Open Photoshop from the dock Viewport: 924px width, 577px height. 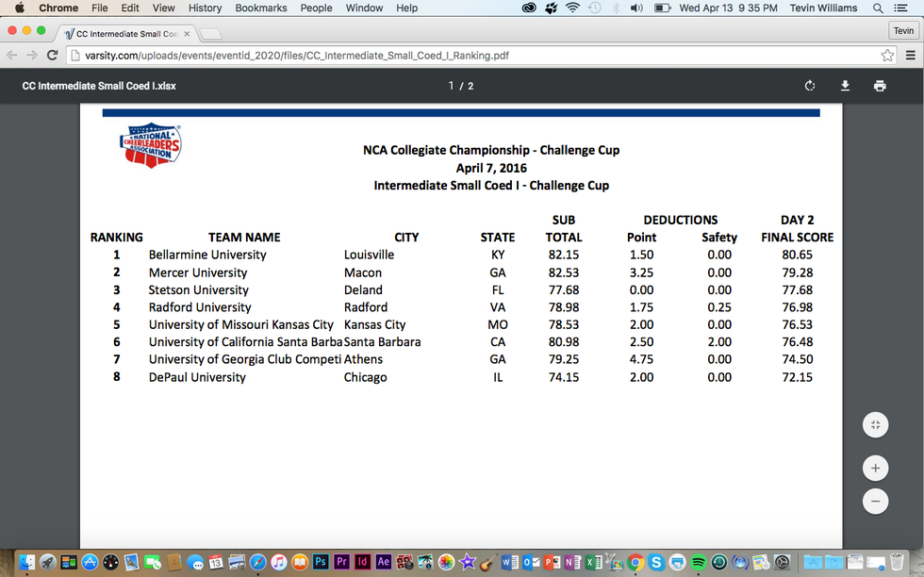click(x=321, y=562)
